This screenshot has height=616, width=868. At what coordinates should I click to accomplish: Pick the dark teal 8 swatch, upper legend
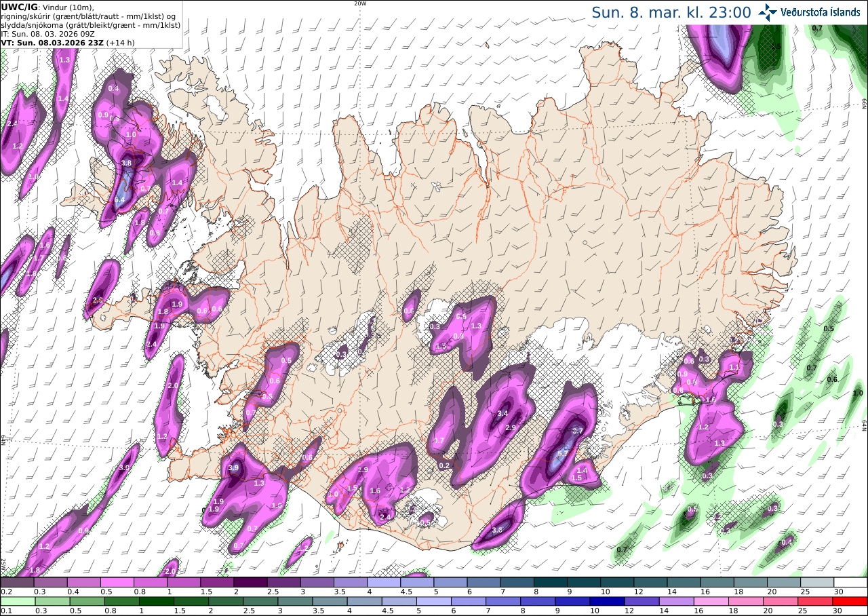pyautogui.click(x=551, y=582)
